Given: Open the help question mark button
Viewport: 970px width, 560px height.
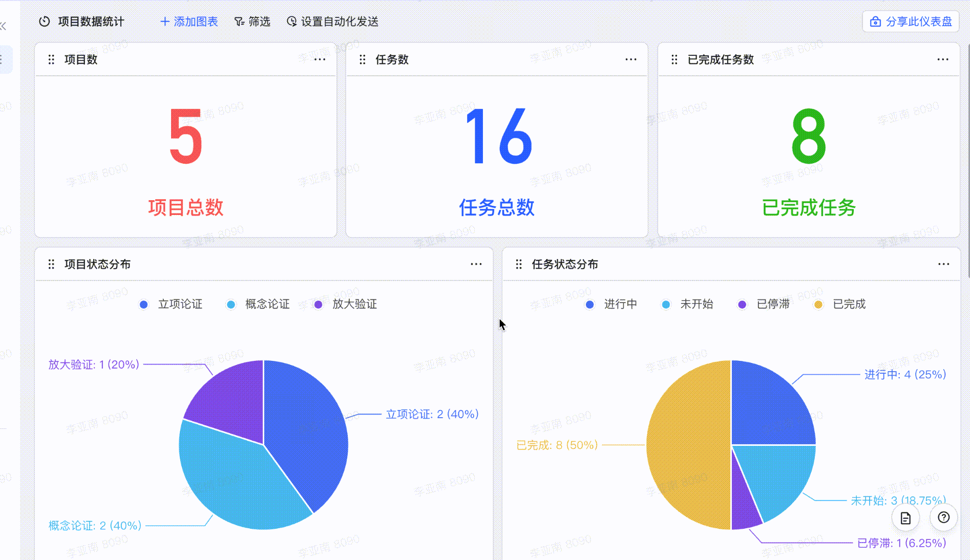Looking at the screenshot, I should coord(943,518).
